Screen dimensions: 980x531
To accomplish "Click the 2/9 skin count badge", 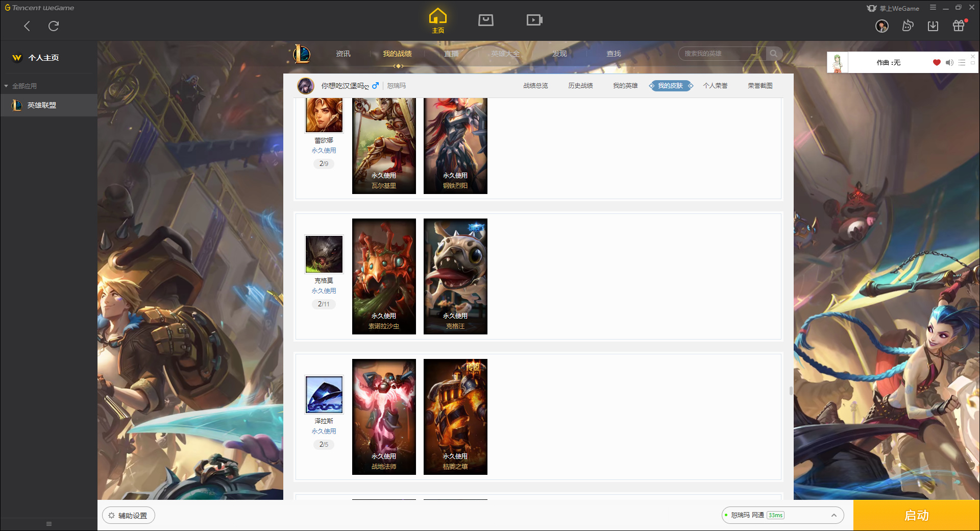I will 324,164.
